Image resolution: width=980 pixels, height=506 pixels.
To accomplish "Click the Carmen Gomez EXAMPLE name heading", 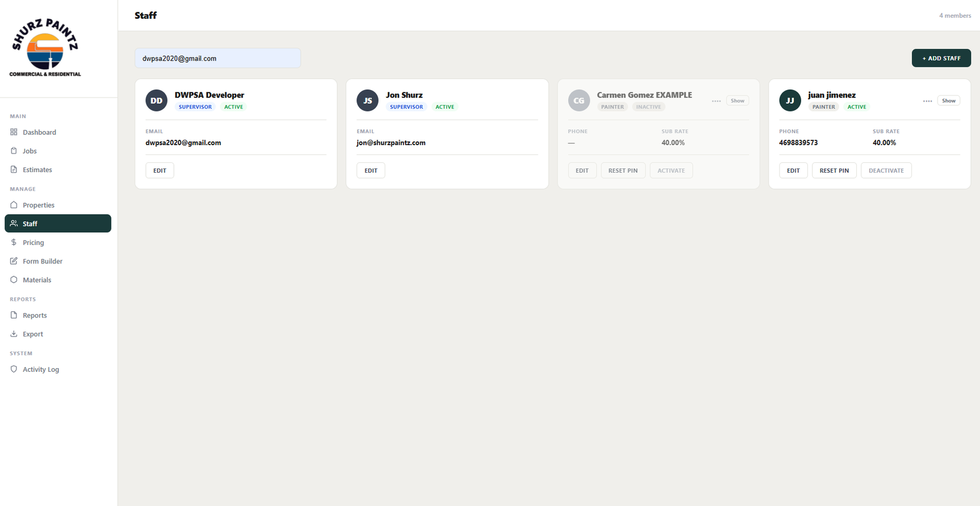I will [644, 95].
